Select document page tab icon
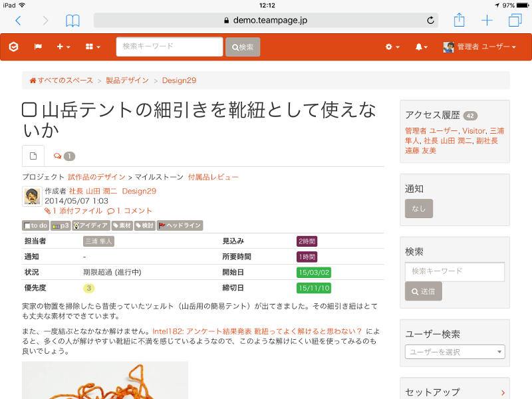This screenshot has width=532, height=399. (x=33, y=156)
